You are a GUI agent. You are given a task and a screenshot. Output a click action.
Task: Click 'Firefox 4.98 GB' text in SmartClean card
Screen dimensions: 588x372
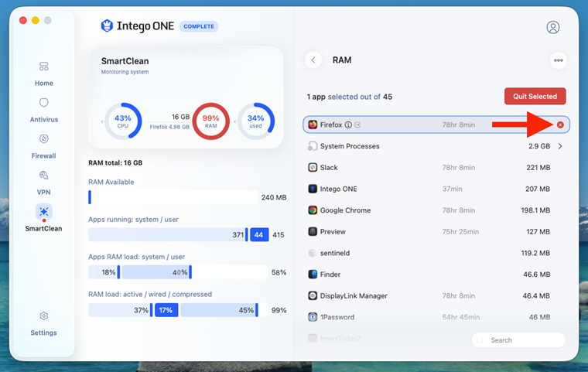pos(169,127)
